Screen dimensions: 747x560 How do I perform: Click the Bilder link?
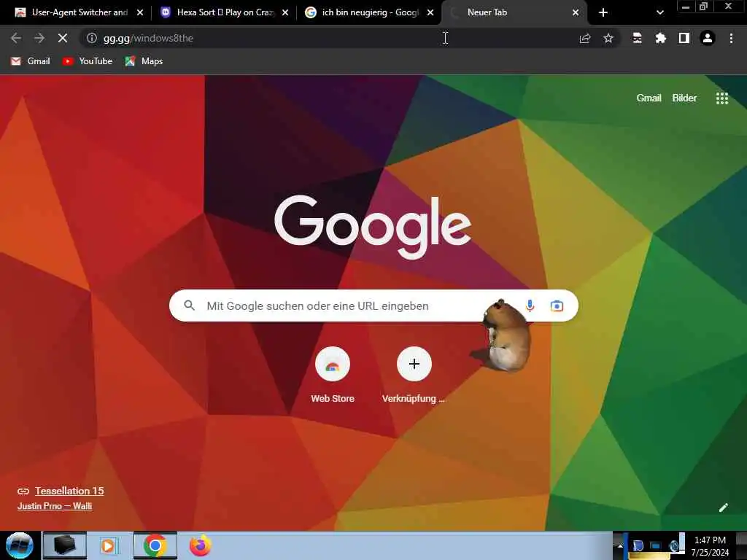click(x=684, y=98)
